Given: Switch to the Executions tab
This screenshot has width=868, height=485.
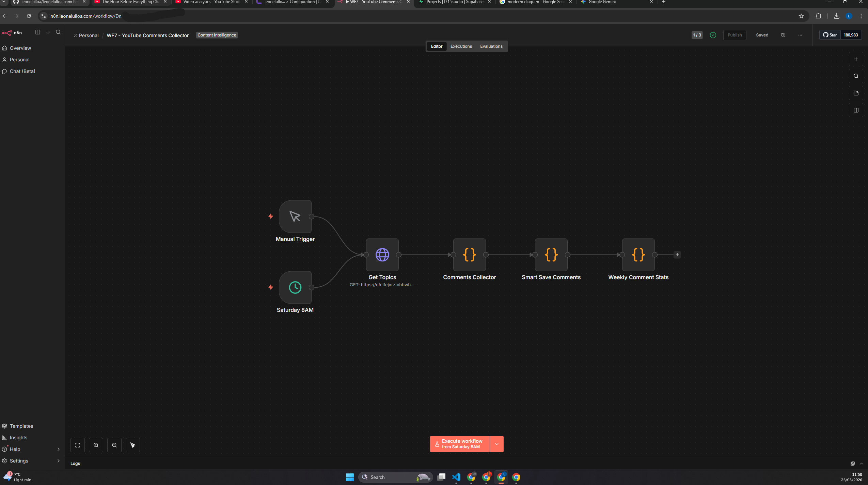Looking at the screenshot, I should [461, 46].
